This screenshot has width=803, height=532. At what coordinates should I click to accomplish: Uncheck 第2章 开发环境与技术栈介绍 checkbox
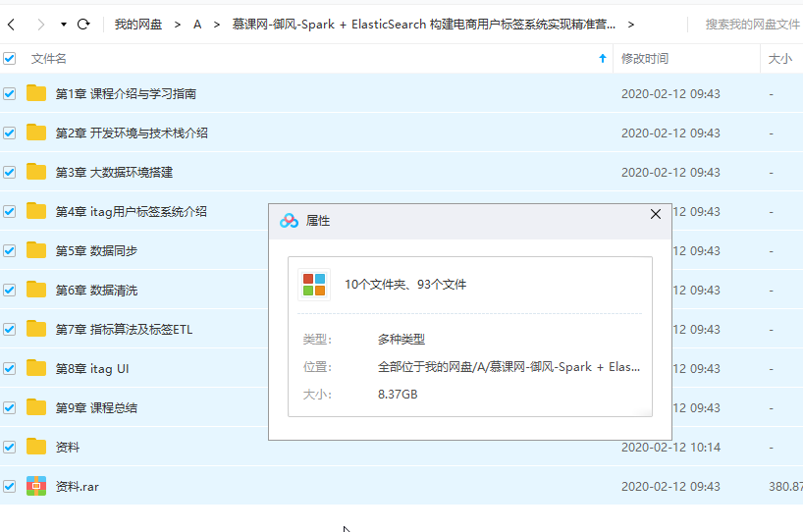pyautogui.click(x=9, y=133)
